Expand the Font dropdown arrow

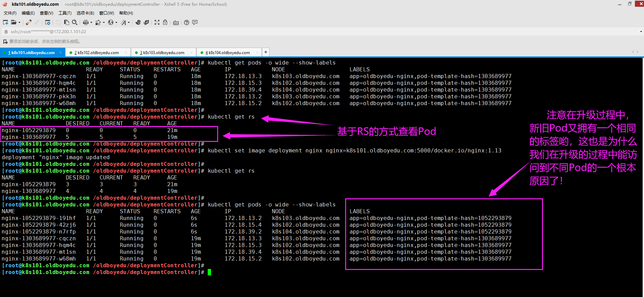[x=129, y=23]
